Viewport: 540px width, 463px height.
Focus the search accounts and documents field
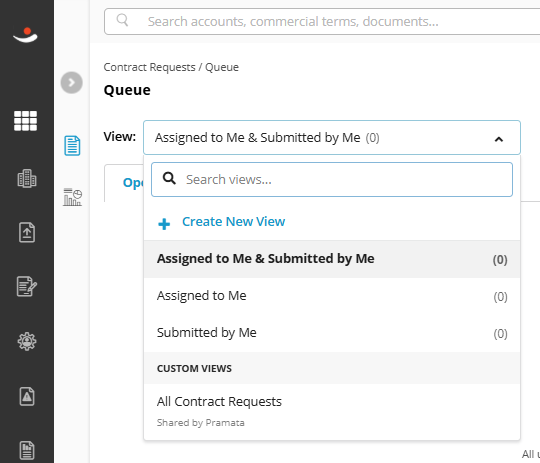(x=322, y=21)
